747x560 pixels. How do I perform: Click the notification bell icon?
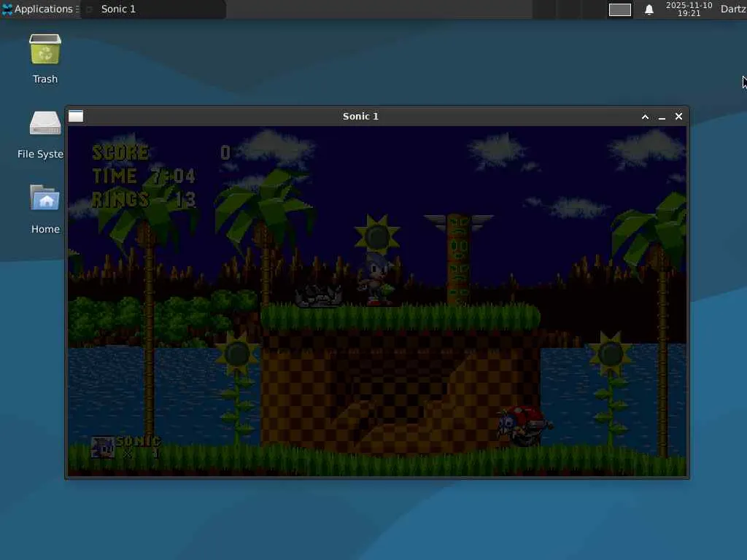(x=649, y=9)
